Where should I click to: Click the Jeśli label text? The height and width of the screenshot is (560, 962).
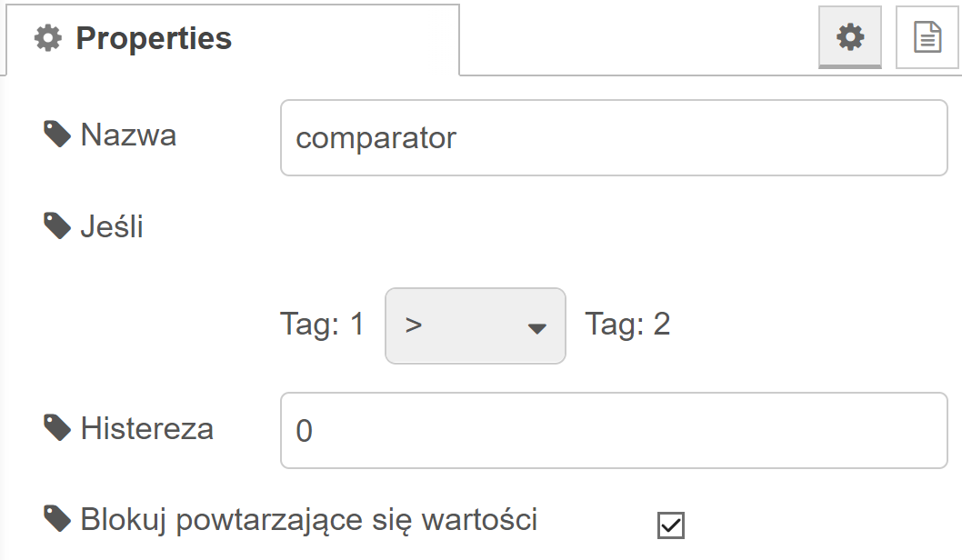click(x=112, y=226)
